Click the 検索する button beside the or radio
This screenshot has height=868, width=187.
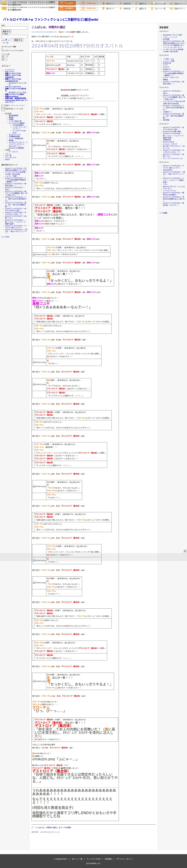(18, 40)
